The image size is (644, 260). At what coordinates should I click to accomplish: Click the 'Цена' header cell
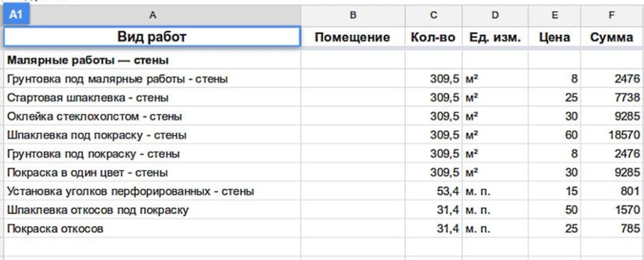pyautogui.click(x=554, y=37)
